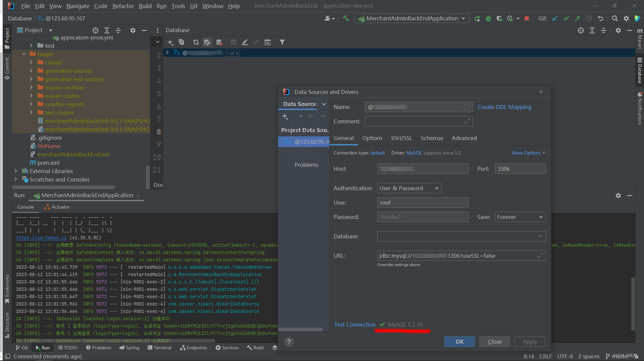Expand the External Libraries node

(16, 171)
